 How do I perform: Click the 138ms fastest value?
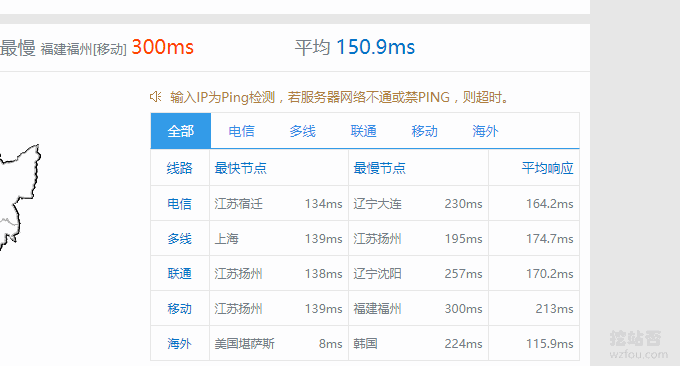[x=324, y=274]
